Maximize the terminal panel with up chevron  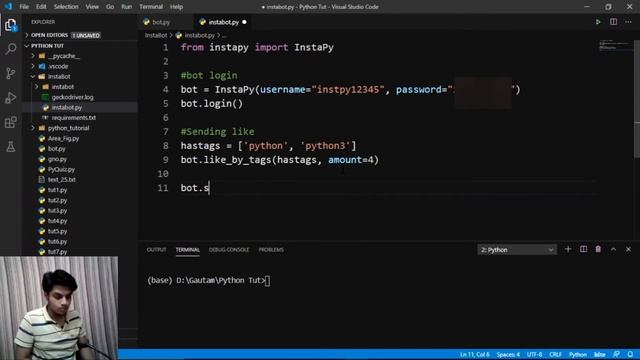pyautogui.click(x=613, y=249)
